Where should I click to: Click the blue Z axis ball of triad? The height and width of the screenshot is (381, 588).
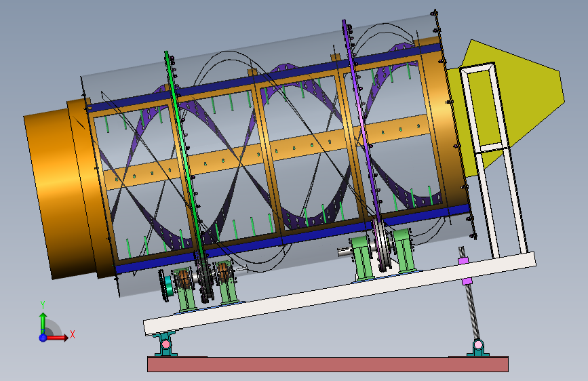point(43,338)
